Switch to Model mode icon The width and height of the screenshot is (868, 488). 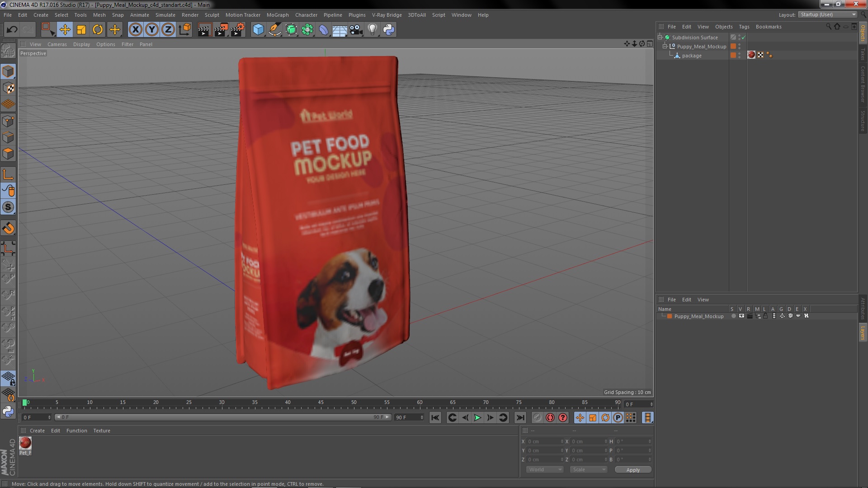(x=8, y=71)
